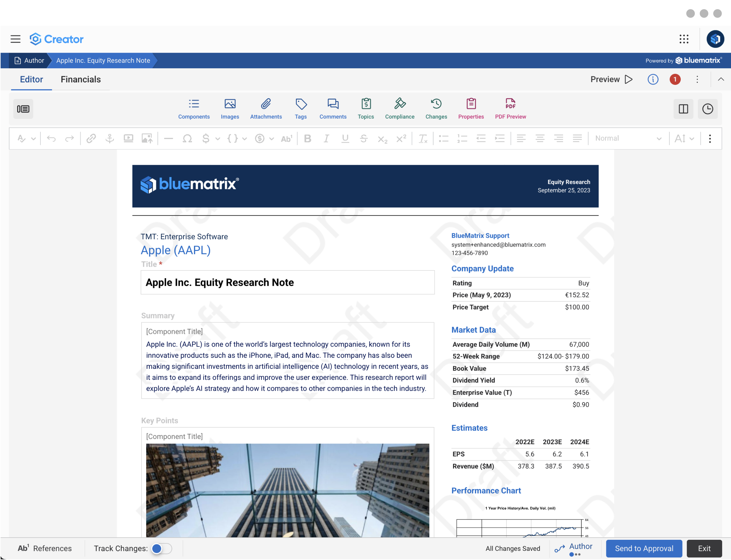The image size is (731, 560).
Task: Toggle numbered list
Action: coord(462,138)
